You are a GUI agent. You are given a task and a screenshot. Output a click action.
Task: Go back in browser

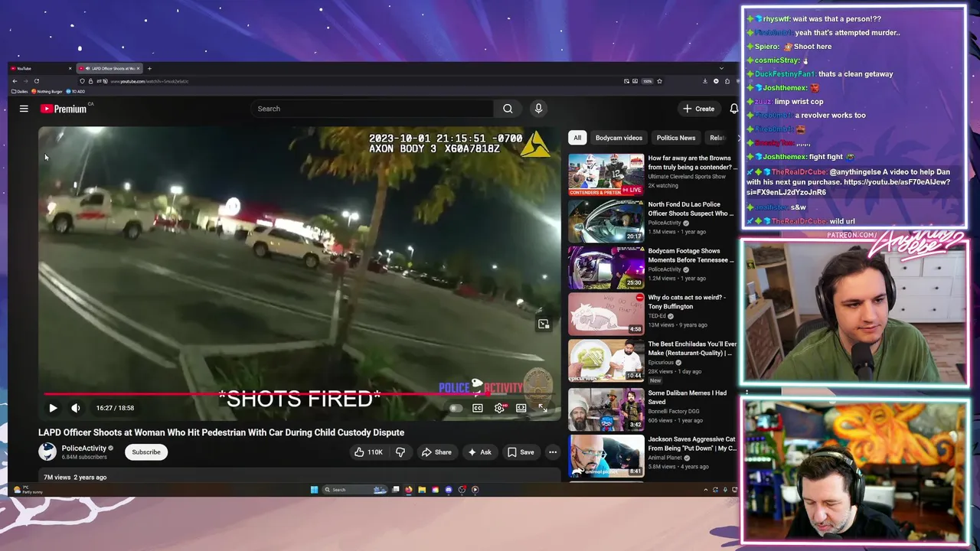tap(15, 81)
